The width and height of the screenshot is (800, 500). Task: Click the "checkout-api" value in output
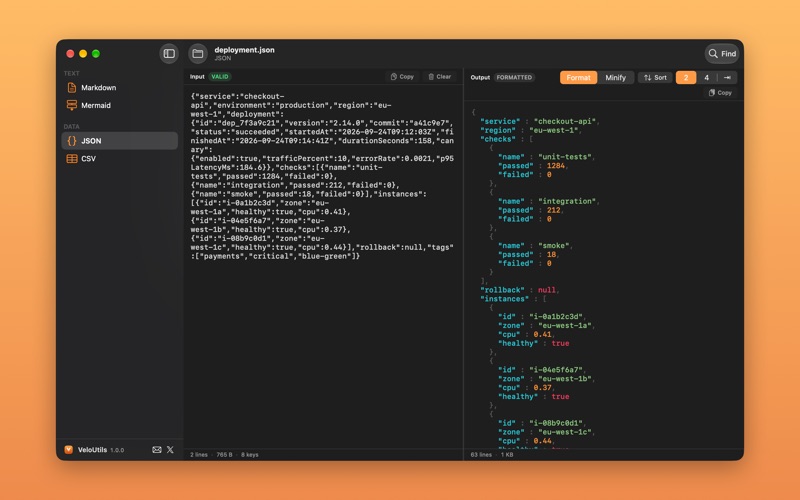(565, 121)
